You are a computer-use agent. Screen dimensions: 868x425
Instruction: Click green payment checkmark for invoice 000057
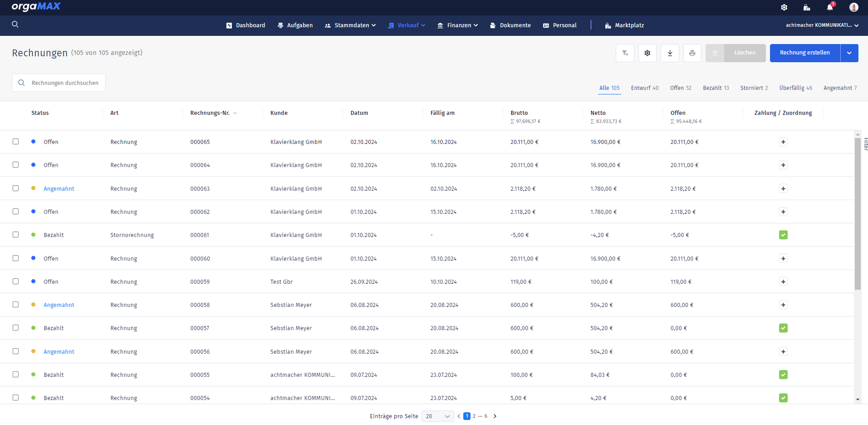click(783, 328)
